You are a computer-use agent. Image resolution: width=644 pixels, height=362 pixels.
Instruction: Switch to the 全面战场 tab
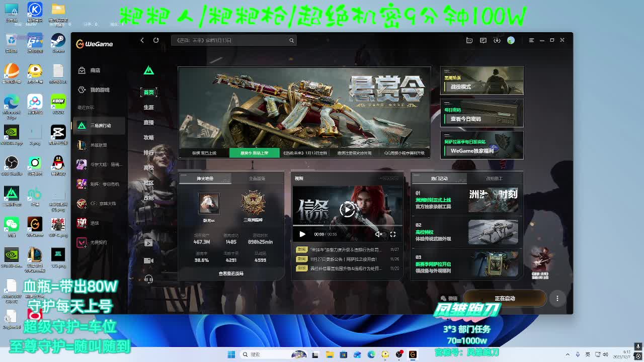[x=257, y=178]
